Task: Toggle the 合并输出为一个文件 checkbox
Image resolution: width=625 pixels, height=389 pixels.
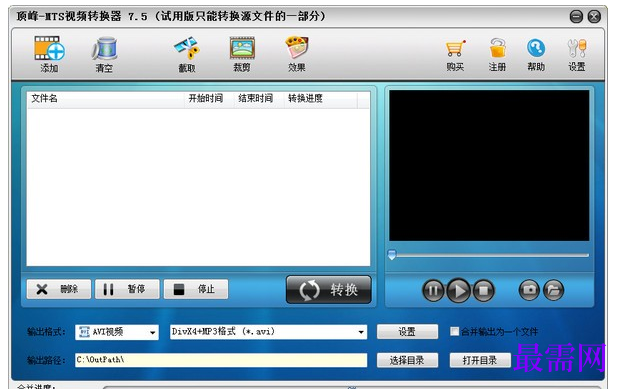Action: coord(454,331)
